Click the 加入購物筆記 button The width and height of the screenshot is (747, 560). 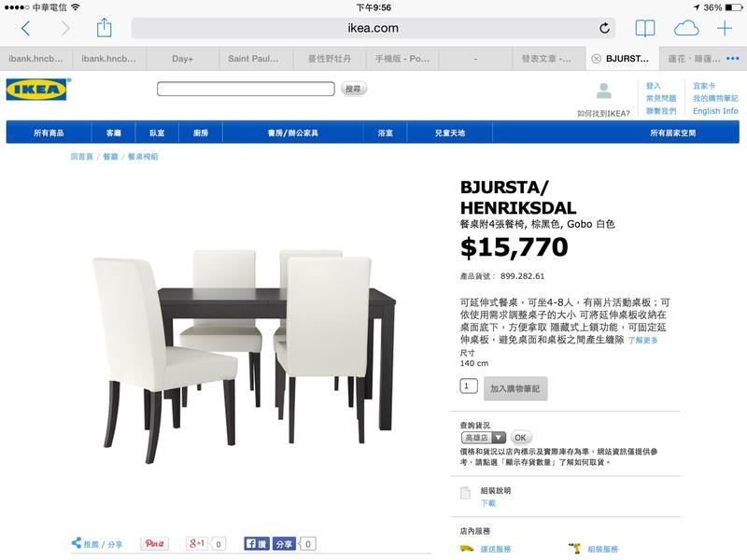[515, 388]
